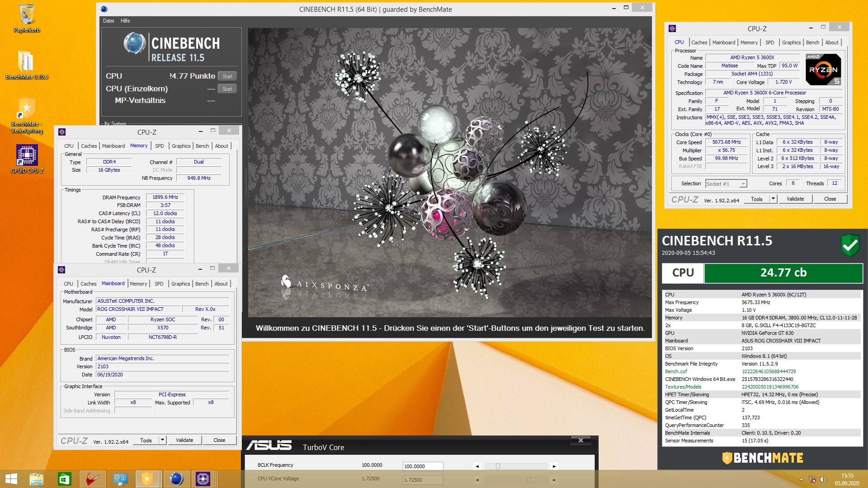Click the AMD Ryzen 5 3600X name field

pos(752,57)
